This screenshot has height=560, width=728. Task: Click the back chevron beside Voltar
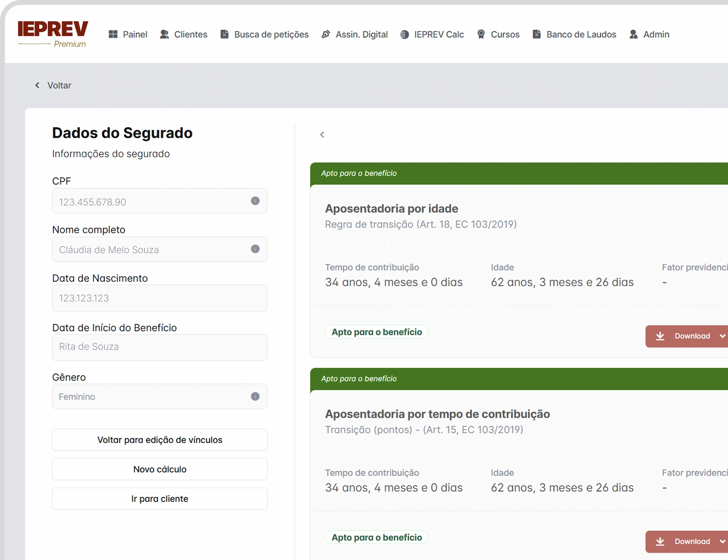(x=37, y=85)
